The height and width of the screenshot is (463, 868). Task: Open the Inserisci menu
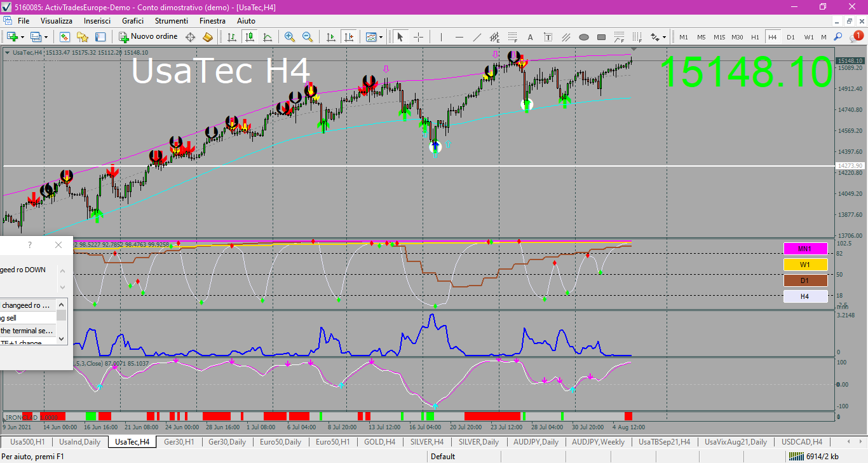click(x=97, y=21)
